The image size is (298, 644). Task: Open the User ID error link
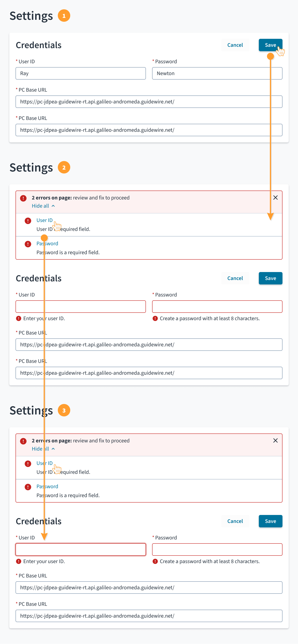coord(44,220)
